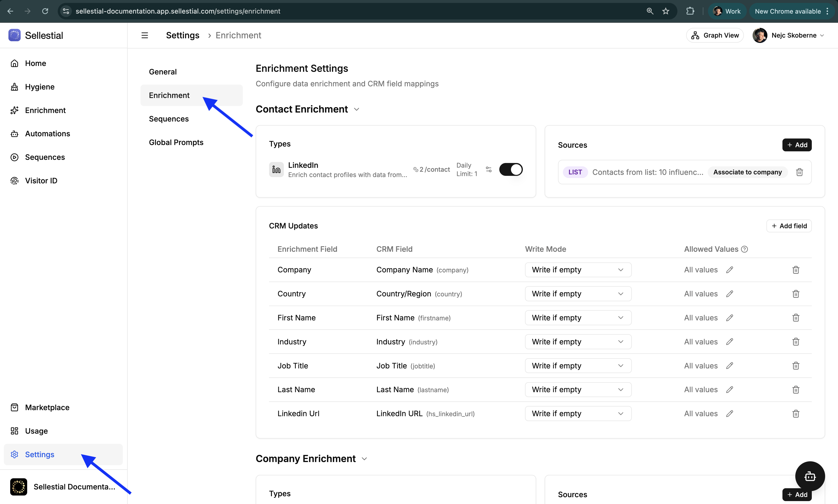Open the General settings tab

163,72
